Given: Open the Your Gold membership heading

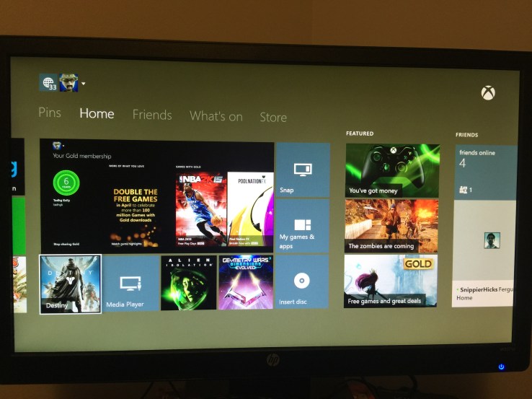Looking at the screenshot, I should (x=81, y=156).
